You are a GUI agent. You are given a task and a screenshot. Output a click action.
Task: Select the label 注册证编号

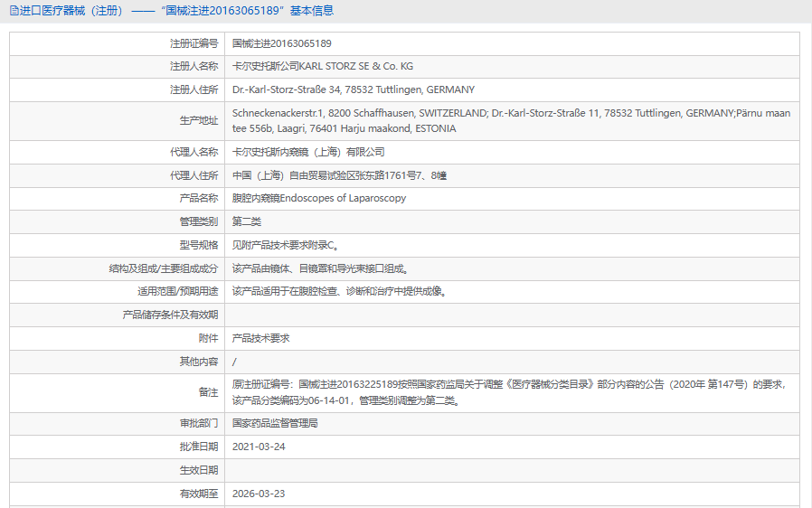194,43
